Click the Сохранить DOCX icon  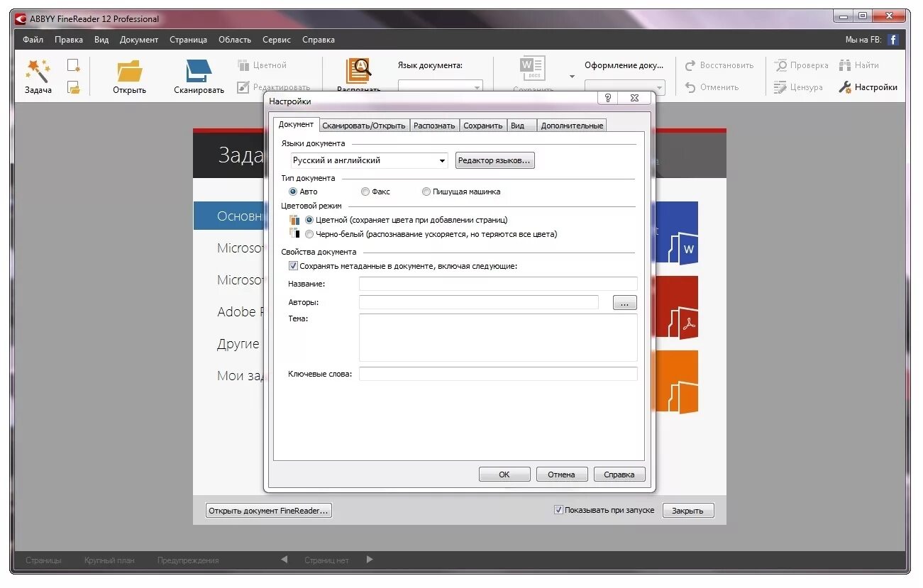click(x=532, y=70)
